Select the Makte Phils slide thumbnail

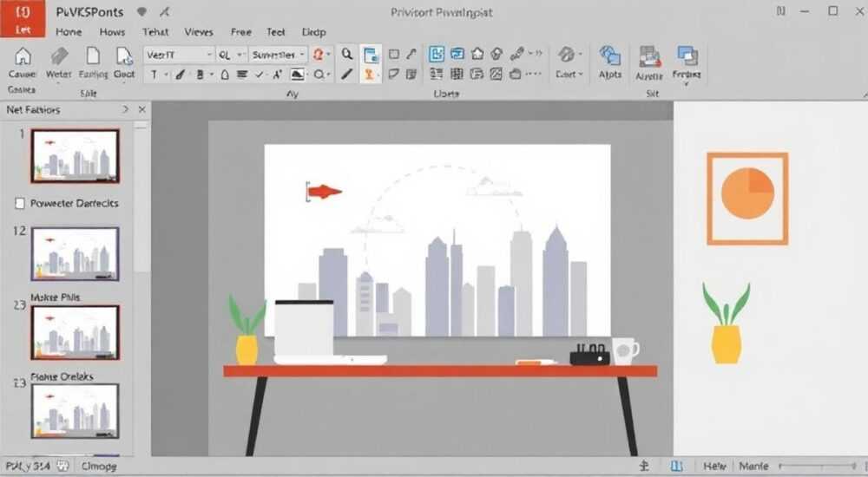pyautogui.click(x=75, y=332)
